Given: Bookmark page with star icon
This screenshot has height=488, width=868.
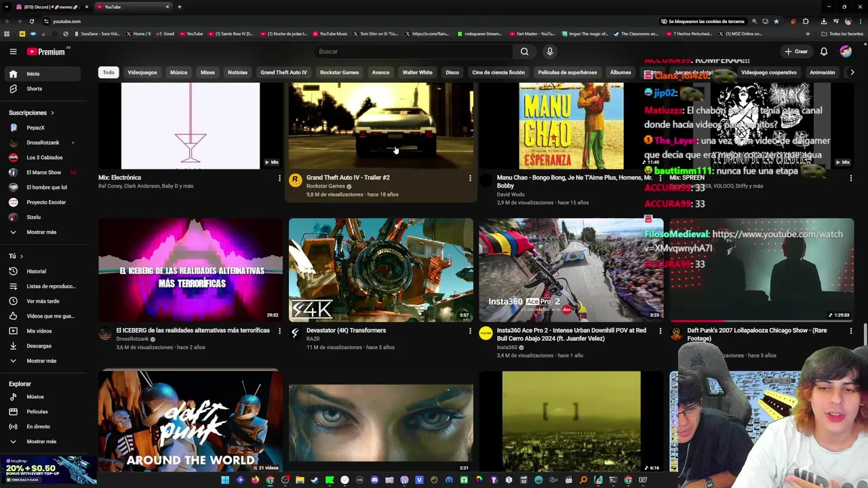Looking at the screenshot, I should tap(776, 21).
